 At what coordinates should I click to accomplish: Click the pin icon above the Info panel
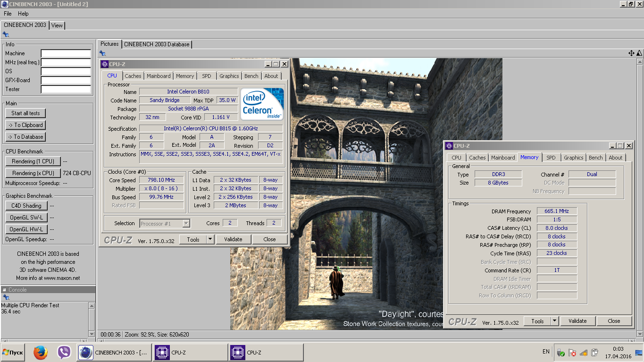tap(6, 34)
